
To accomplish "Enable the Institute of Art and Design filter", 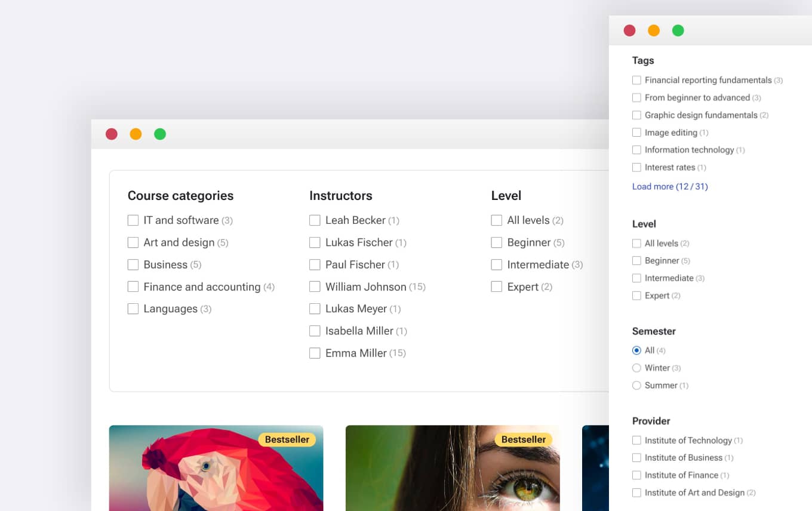I will click(x=636, y=492).
